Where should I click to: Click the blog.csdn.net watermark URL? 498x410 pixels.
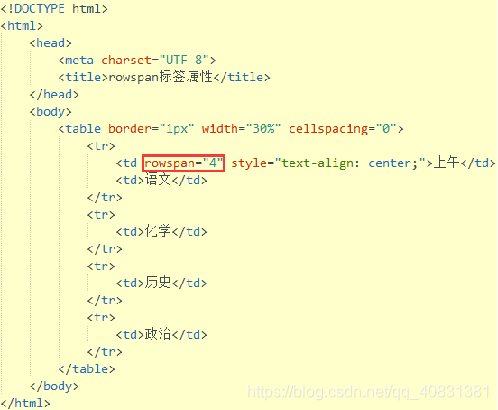tap(368, 392)
